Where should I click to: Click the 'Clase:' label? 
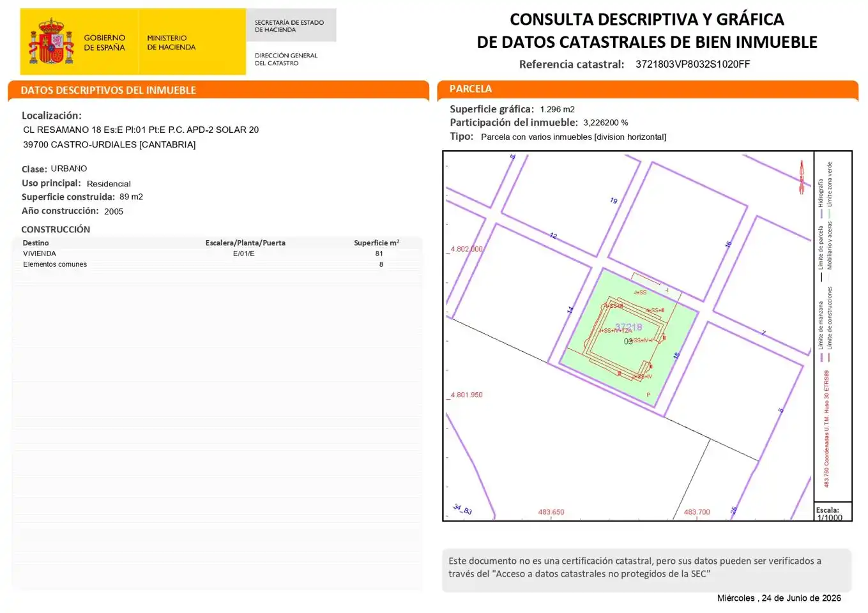coord(34,169)
